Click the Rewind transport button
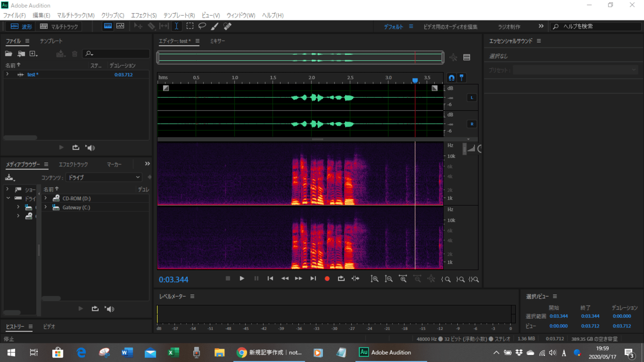 coord(285,279)
